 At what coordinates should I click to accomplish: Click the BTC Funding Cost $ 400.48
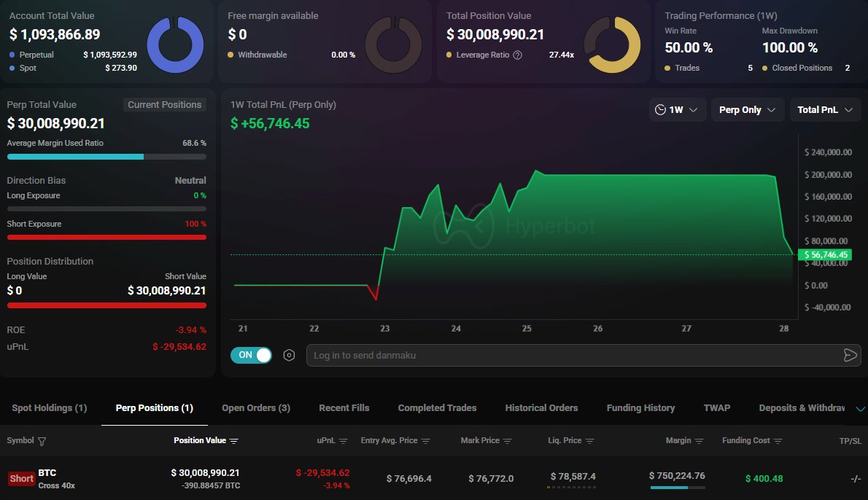pos(764,478)
